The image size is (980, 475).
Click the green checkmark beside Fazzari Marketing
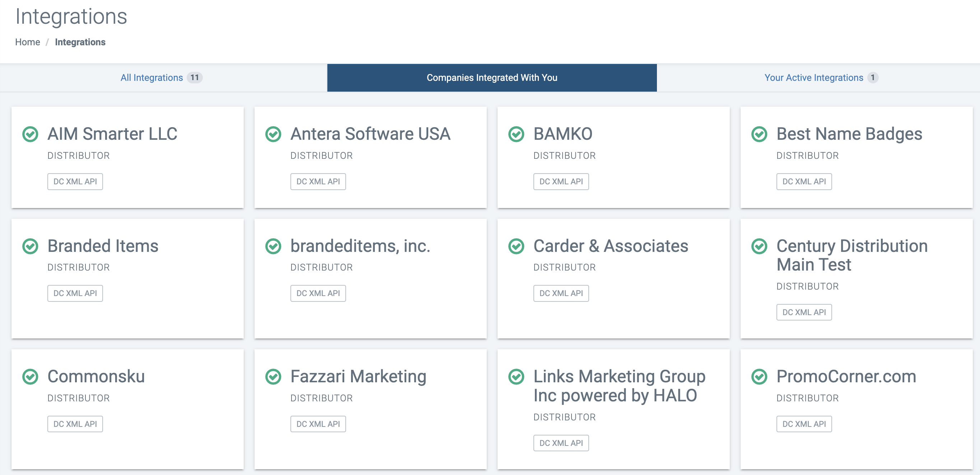pyautogui.click(x=273, y=377)
